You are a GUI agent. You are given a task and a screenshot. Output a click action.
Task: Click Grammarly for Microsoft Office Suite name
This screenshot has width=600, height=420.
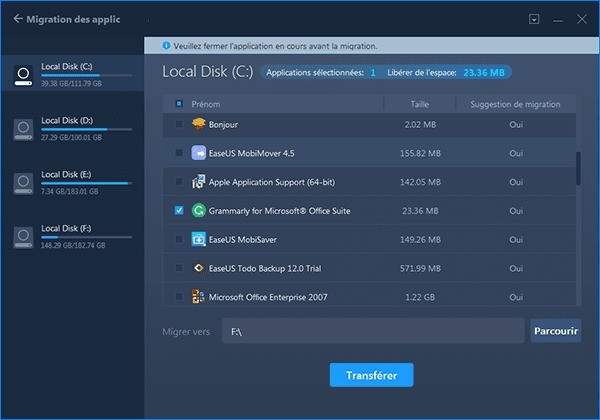coord(279,211)
